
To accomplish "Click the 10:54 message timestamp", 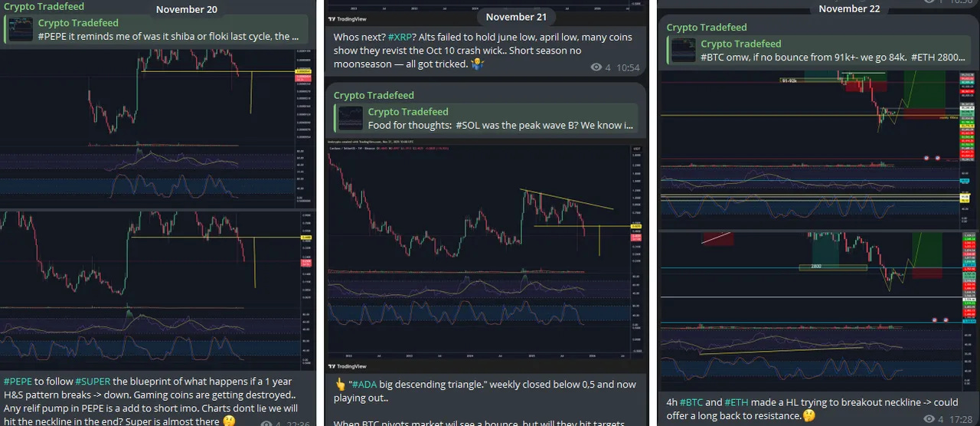I will coord(628,67).
